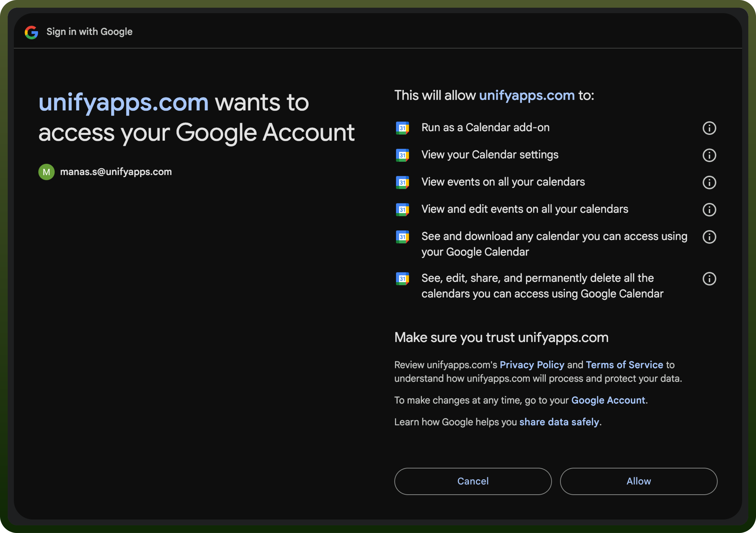Open info for View and edit events permission
The image size is (756, 533).
point(709,210)
